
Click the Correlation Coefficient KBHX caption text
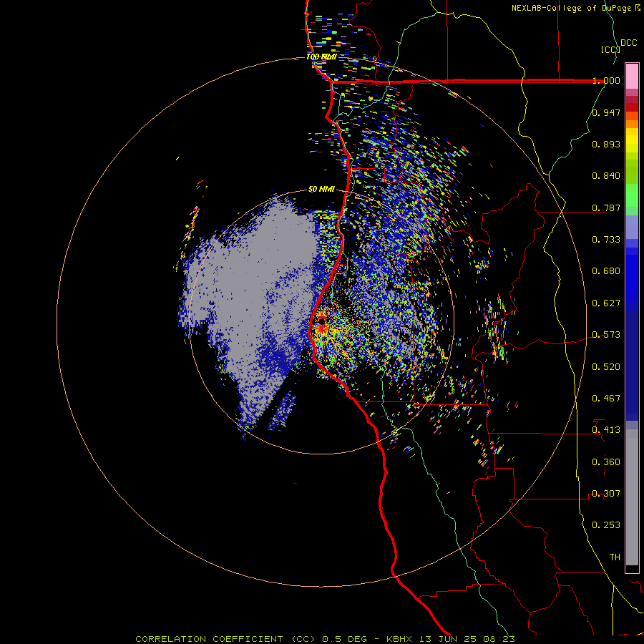click(x=326, y=639)
